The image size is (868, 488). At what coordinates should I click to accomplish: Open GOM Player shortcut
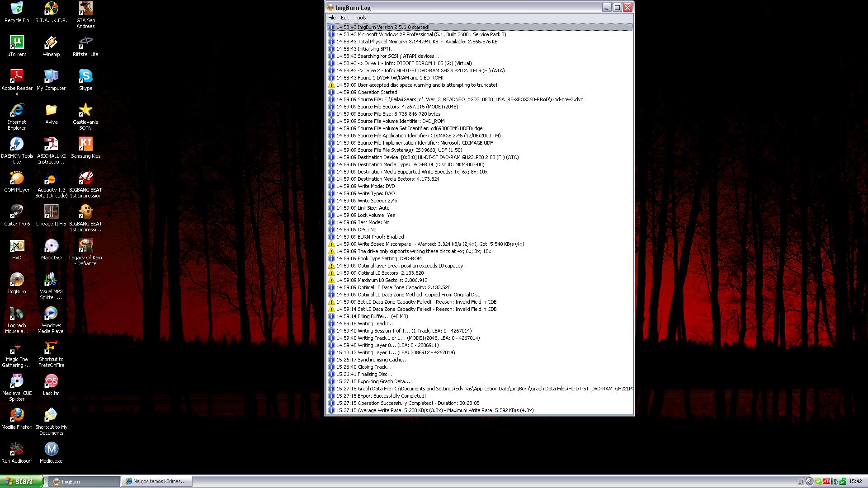(17, 182)
